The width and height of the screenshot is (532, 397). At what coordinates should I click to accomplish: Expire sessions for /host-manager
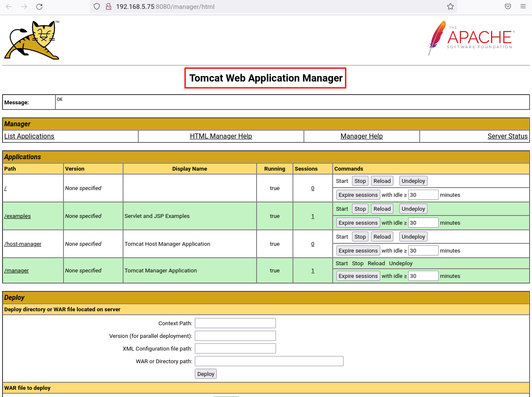358,250
